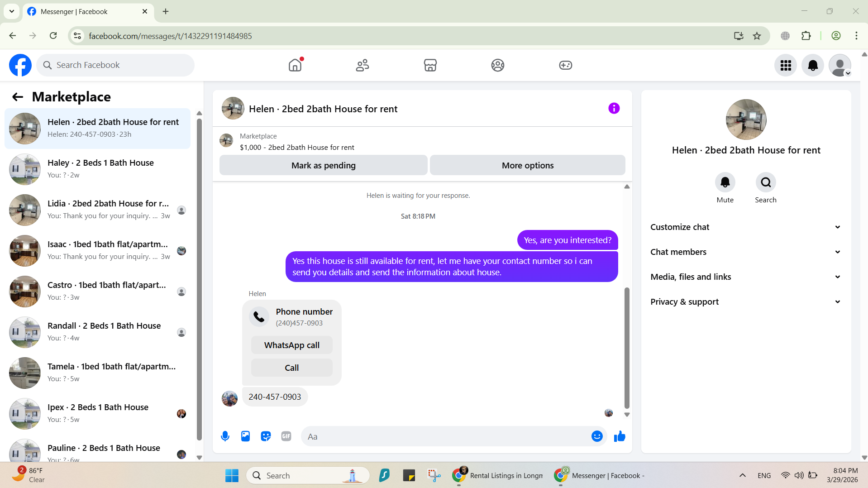Open the notifications bell in header
868x488 pixels.
813,65
